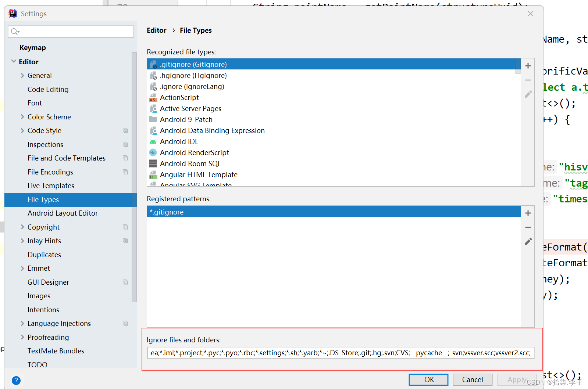Open Inspections settings
Image resolution: width=588 pixels, height=389 pixels.
point(45,144)
